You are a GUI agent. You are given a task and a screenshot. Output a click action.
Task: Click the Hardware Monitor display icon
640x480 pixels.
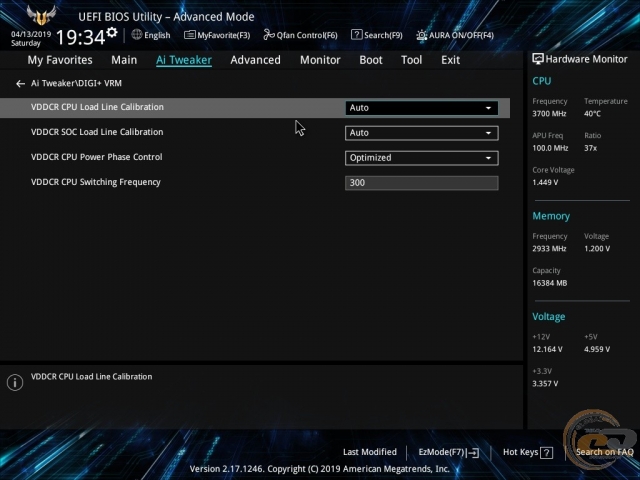(538, 59)
